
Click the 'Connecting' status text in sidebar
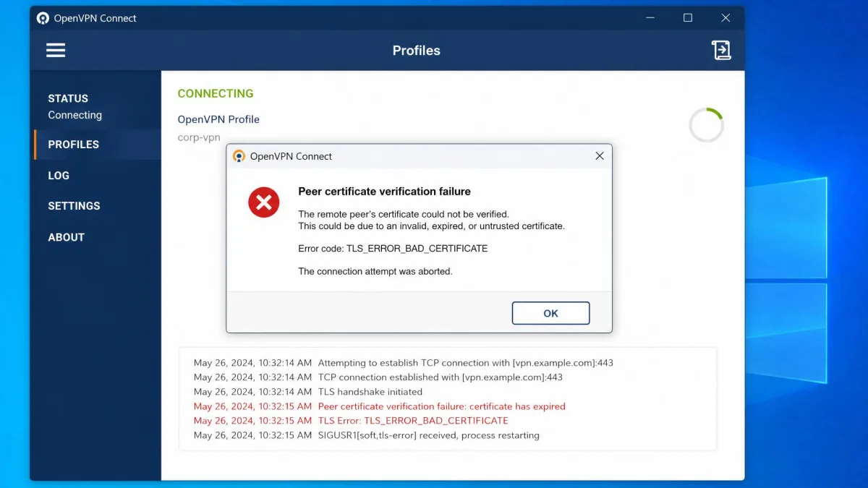(75, 115)
